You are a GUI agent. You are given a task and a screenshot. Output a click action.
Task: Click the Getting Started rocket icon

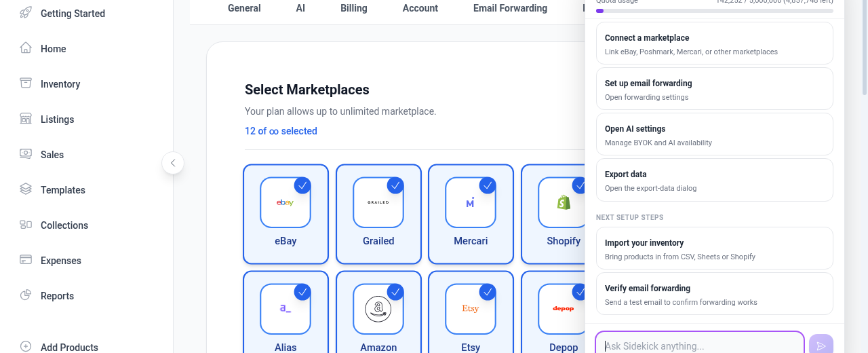tap(26, 13)
